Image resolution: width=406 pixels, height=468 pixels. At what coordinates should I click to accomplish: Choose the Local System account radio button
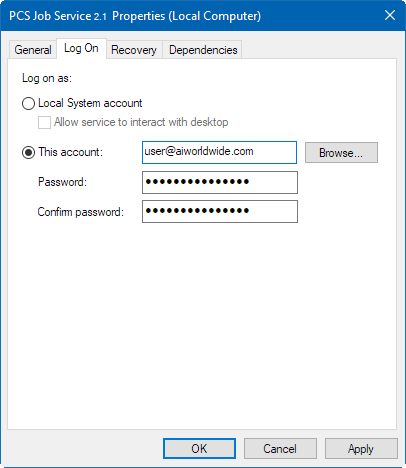pos(28,103)
